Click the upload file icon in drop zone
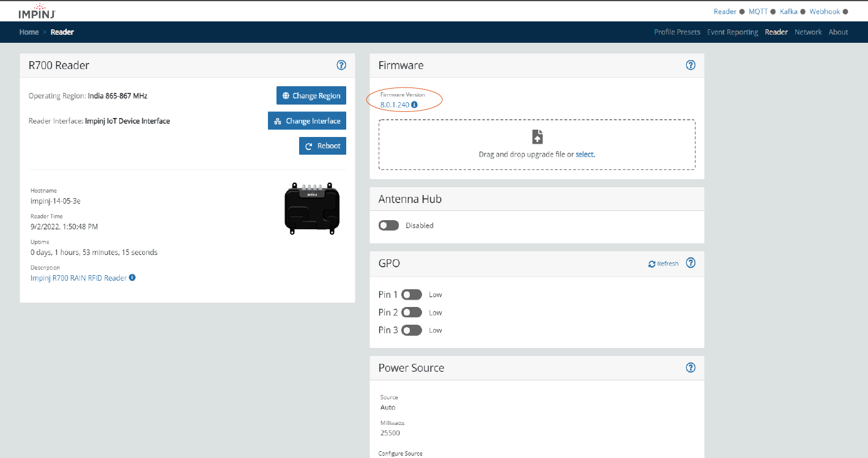The width and height of the screenshot is (868, 458). (x=537, y=136)
